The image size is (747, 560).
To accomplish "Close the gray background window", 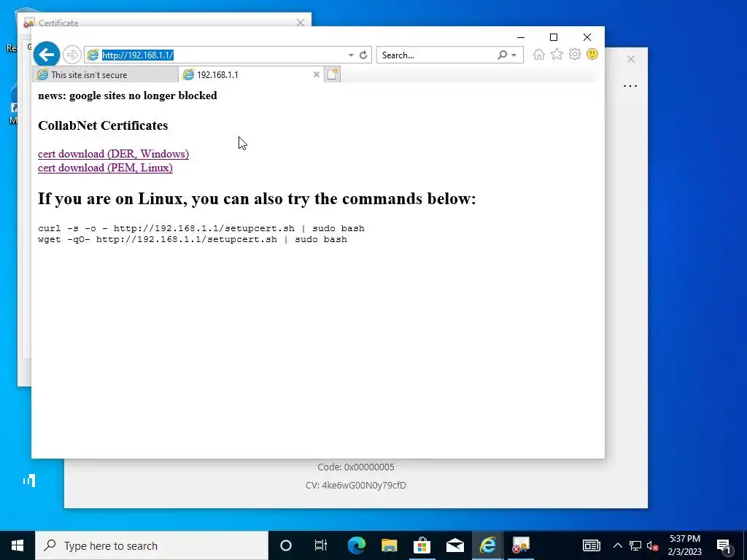I will (631, 59).
